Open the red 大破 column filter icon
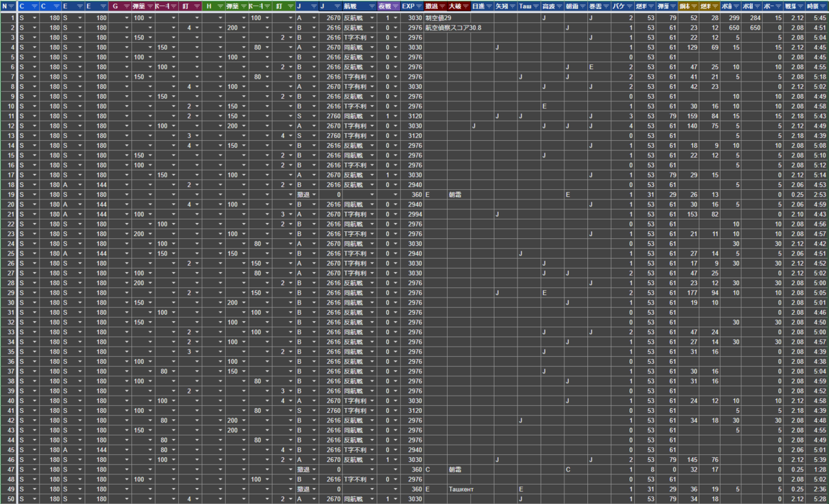Image resolution: width=829 pixels, height=504 pixels. tap(466, 6)
